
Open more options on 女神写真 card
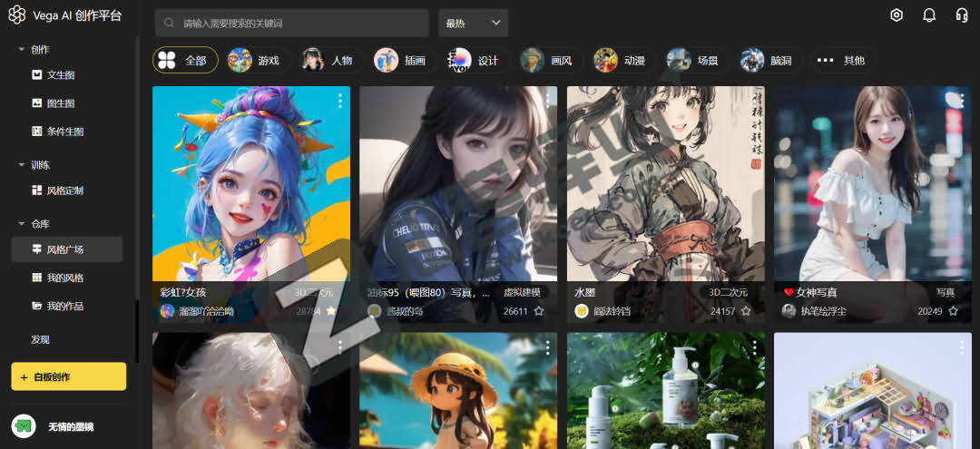(x=962, y=101)
